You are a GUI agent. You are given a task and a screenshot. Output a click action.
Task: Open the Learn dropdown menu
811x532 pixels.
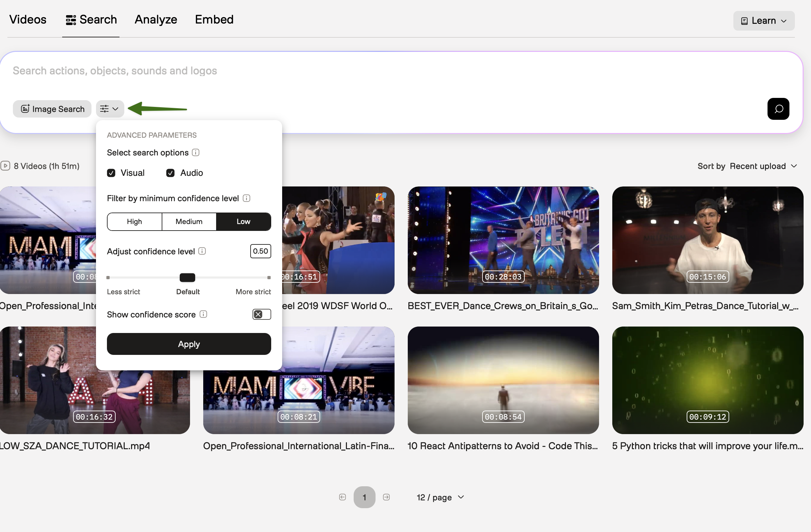[x=764, y=20]
